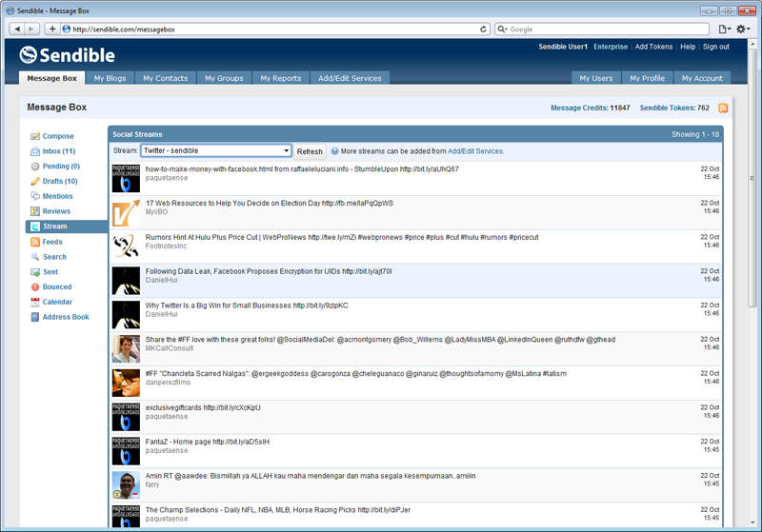
Task: Open the Add/Edit Services tab
Action: 350,78
